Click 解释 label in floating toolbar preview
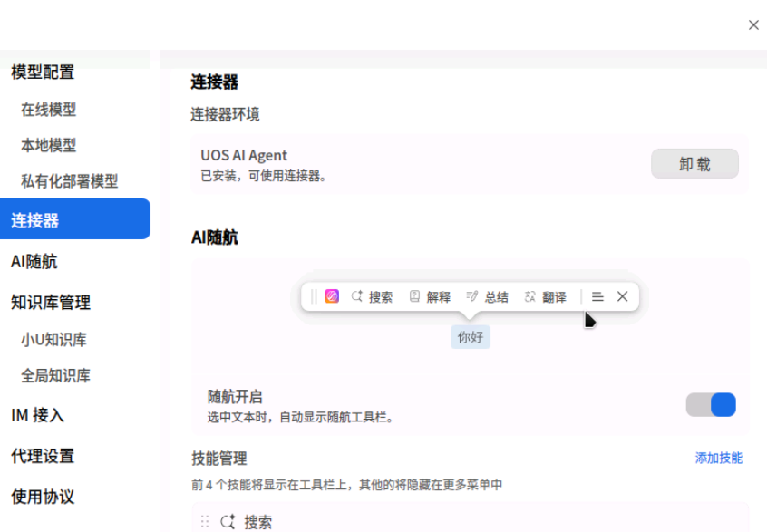This screenshot has height=532, width=767. point(438,296)
